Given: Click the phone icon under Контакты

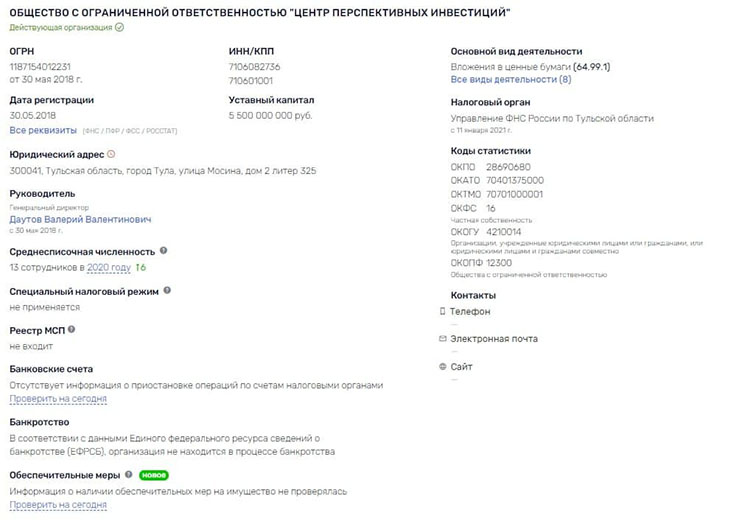Looking at the screenshot, I should point(443,311).
